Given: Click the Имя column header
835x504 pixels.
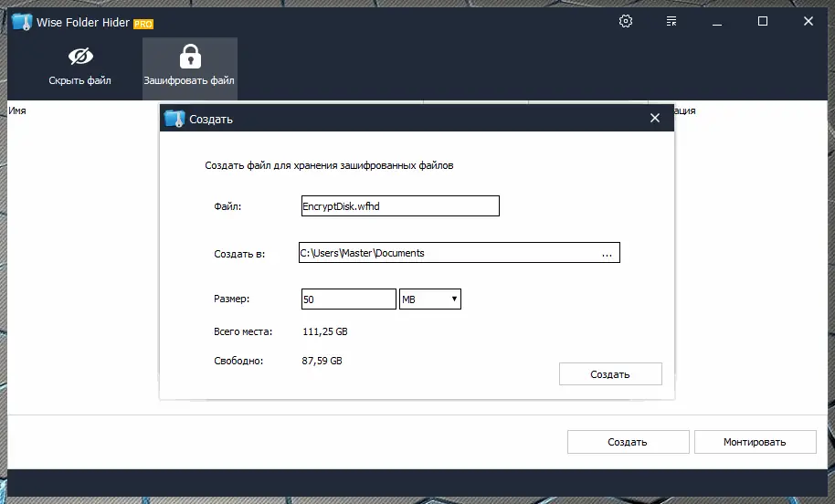Looking at the screenshot, I should pos(17,110).
